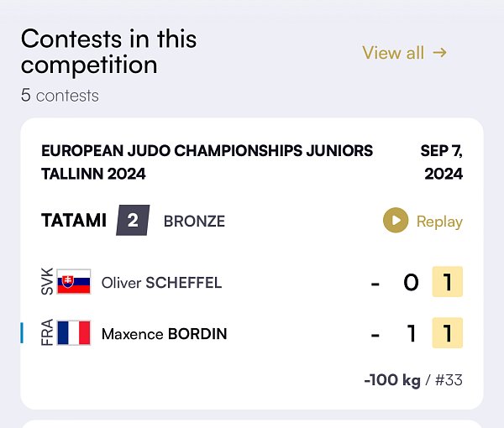Click the FRA country code
504x428 pixels.
[x=47, y=332]
